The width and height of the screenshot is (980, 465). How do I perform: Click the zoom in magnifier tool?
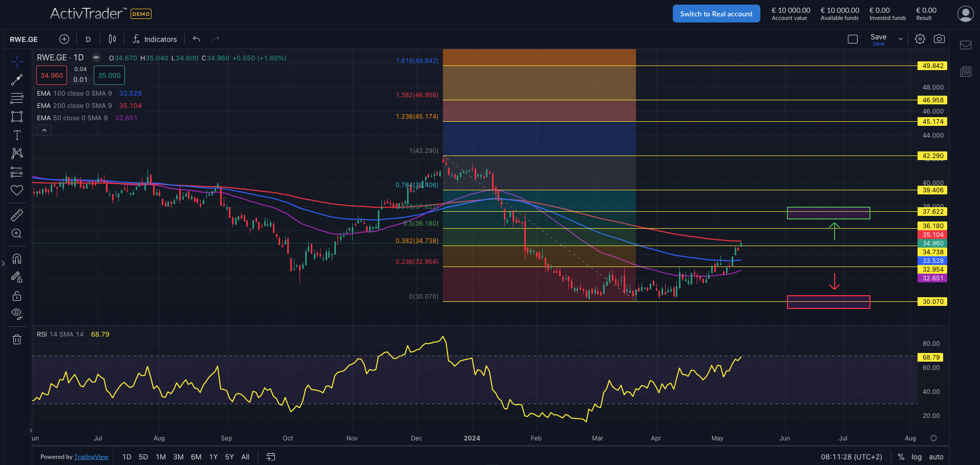pos(17,234)
